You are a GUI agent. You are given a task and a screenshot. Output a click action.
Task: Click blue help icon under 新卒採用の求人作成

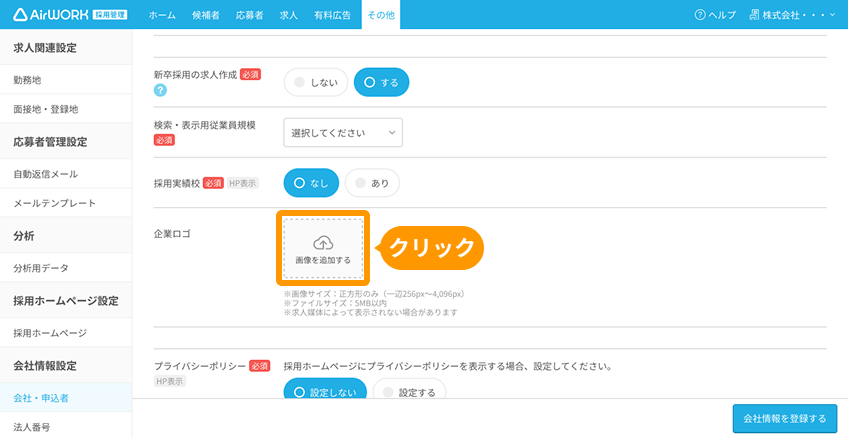160,90
